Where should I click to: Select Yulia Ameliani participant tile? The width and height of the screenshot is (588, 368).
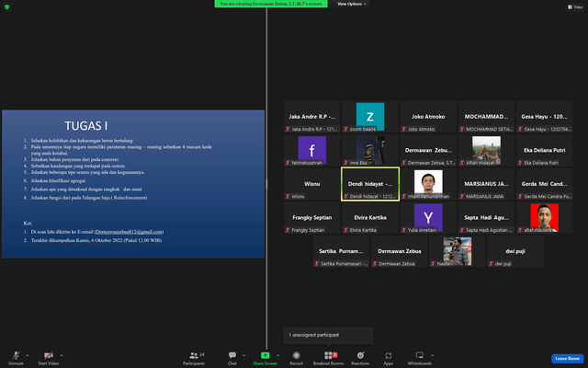point(428,217)
